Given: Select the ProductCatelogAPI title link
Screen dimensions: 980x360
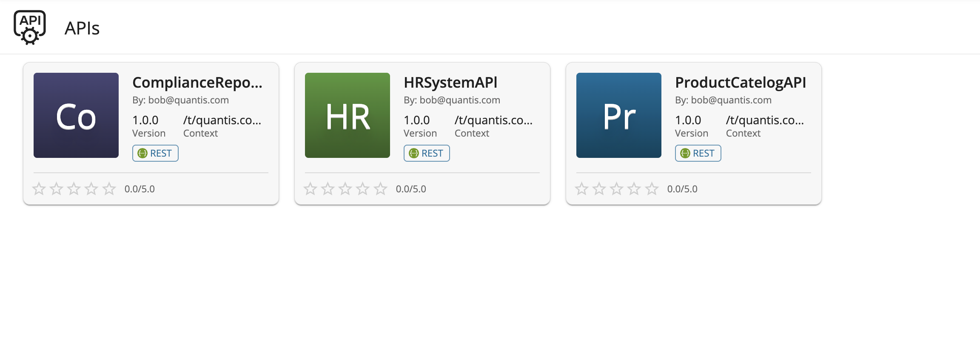Looking at the screenshot, I should (741, 83).
